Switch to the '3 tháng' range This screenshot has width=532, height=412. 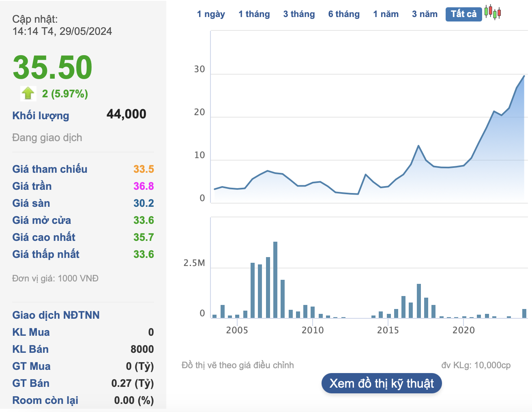(299, 14)
